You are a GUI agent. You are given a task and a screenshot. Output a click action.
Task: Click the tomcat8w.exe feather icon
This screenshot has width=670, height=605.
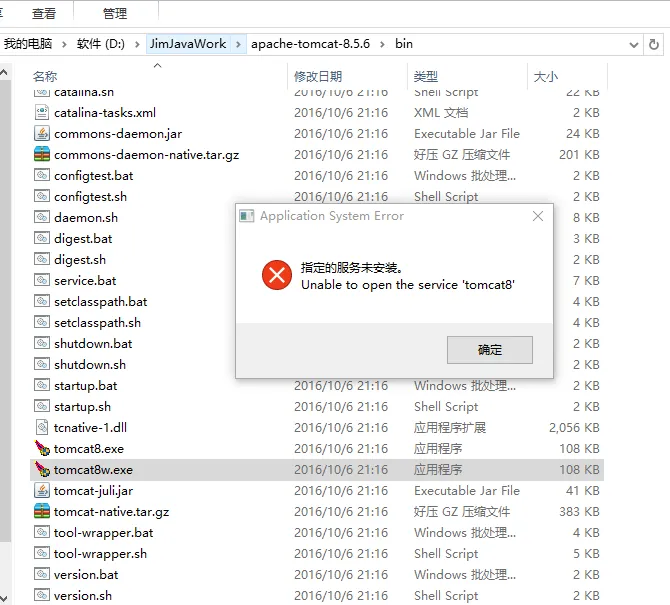click(x=41, y=469)
